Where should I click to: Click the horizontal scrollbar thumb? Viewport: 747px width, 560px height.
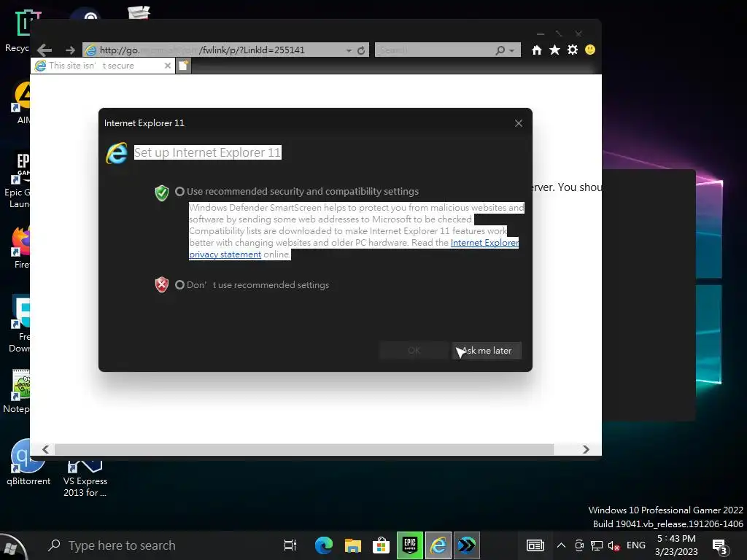coord(304,449)
